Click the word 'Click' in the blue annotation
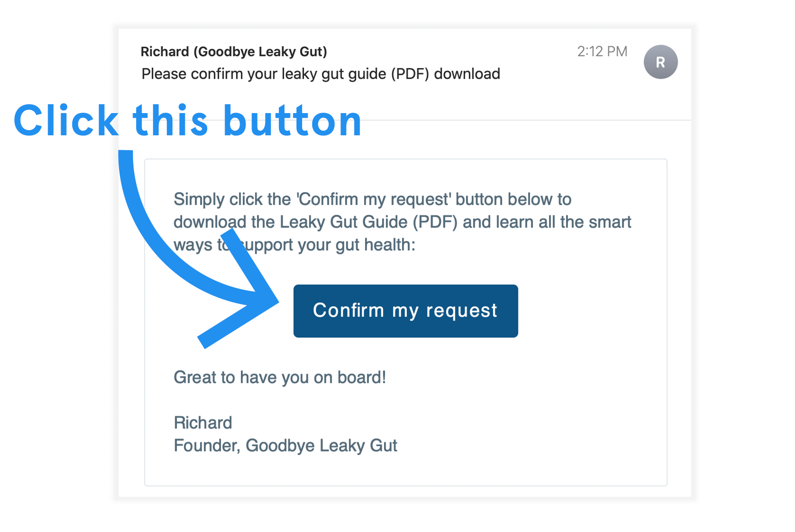Viewport: 795px width, 532px height. (66, 121)
